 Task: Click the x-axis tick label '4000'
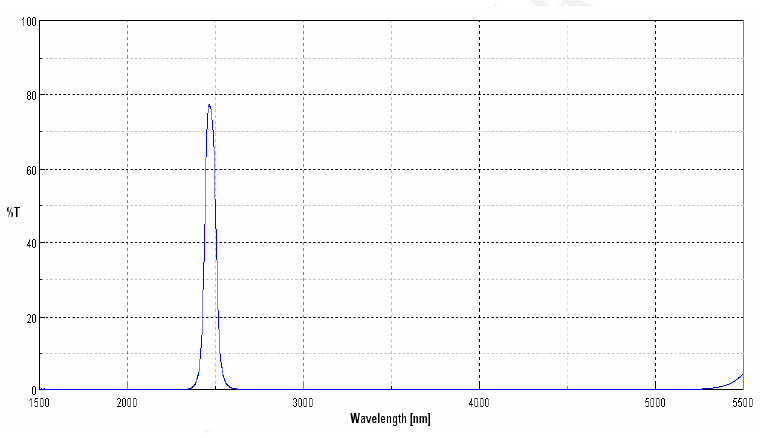pos(479,403)
